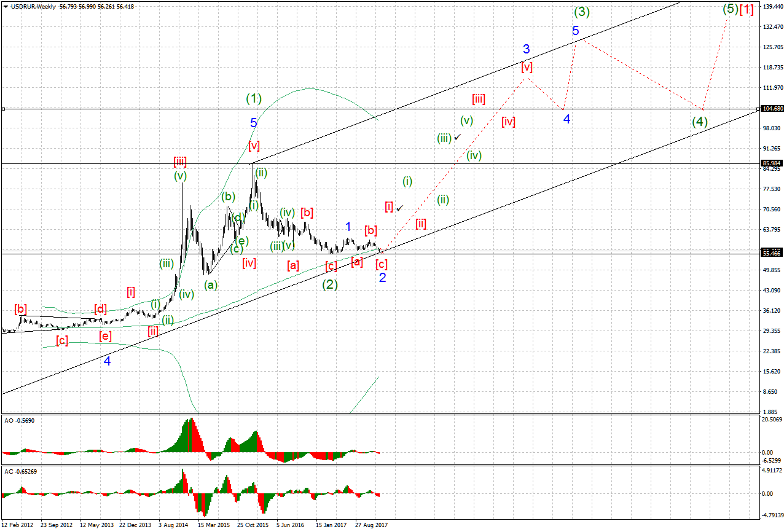Click the 15.620 price axis label
784x532 pixels.
[x=772, y=371]
